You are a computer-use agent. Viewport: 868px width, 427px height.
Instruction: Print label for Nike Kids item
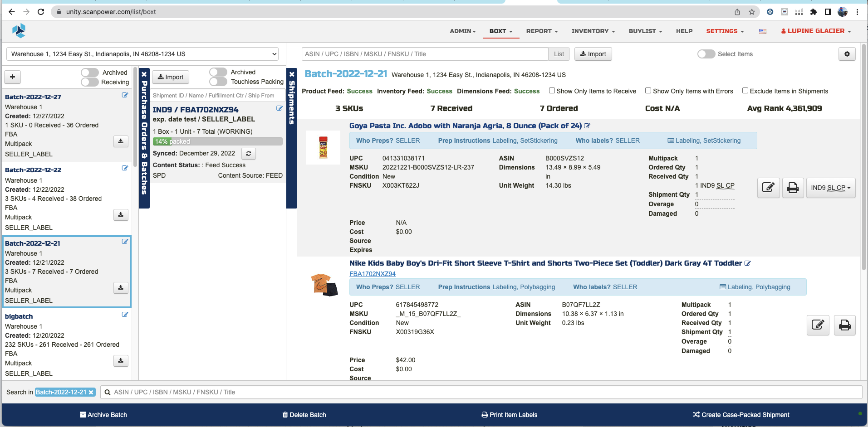tap(844, 325)
